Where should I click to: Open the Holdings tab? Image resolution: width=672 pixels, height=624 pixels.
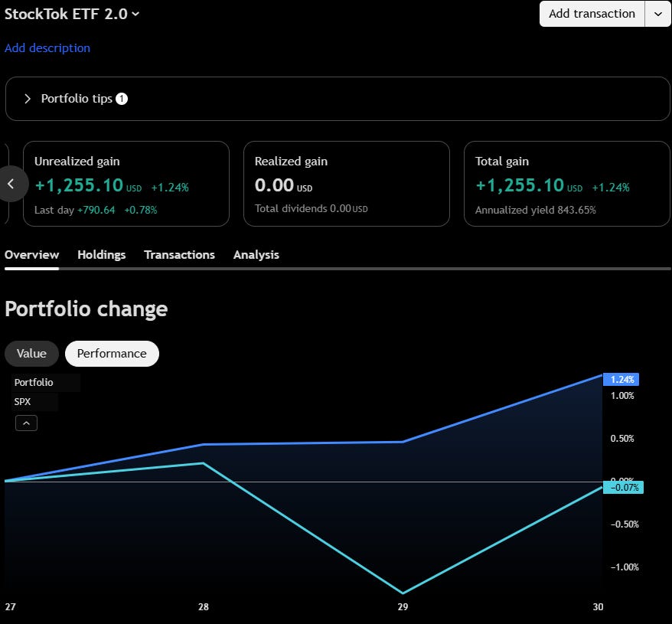pos(102,255)
